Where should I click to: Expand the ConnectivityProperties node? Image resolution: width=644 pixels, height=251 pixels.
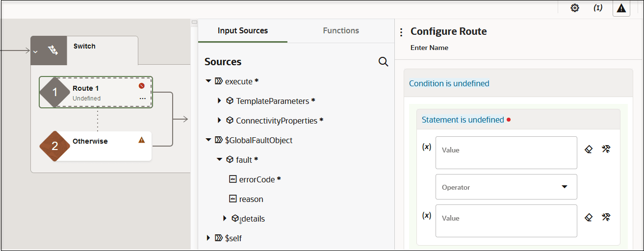[219, 121]
